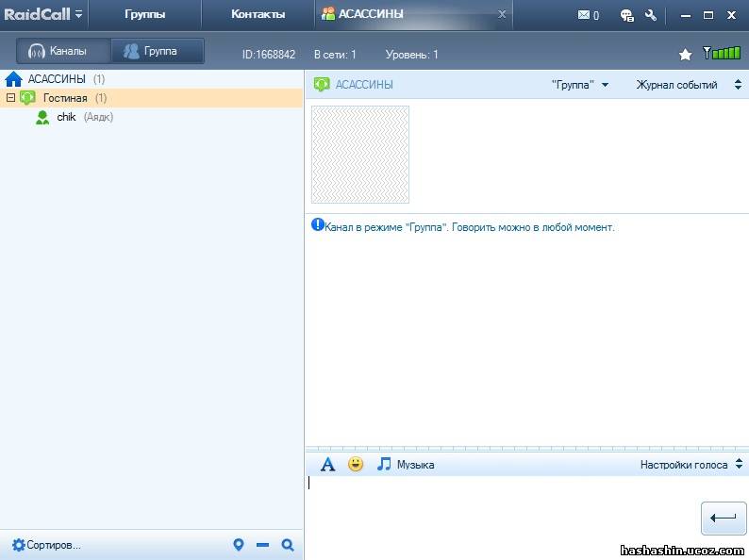Open settings via the wrench icon

click(x=651, y=15)
